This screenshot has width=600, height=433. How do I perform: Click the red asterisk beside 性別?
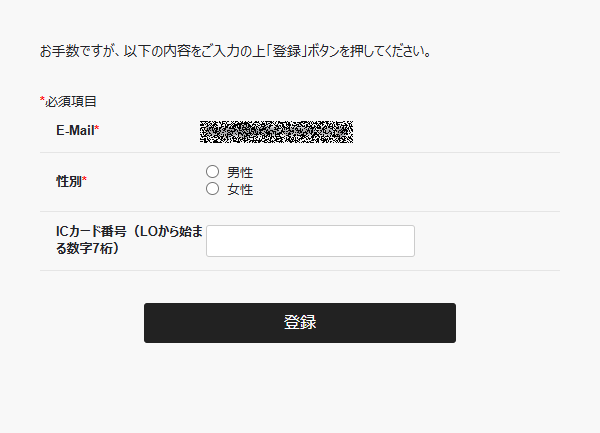[x=85, y=179]
